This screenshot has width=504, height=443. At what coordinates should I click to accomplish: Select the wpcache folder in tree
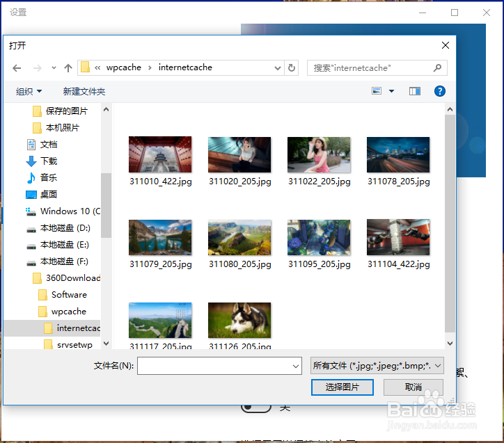(x=63, y=312)
